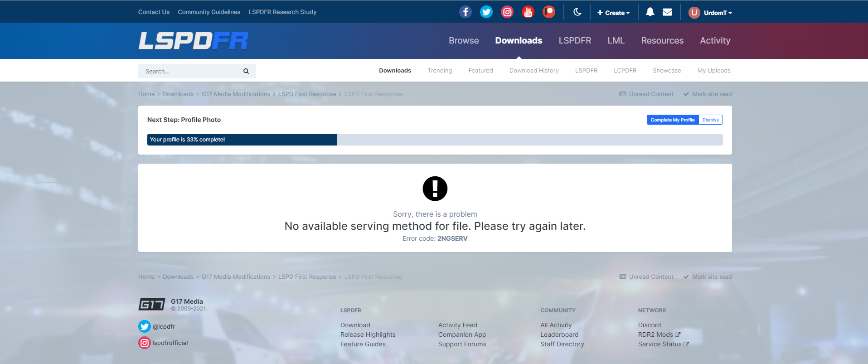Viewport: 868px width, 364px height.
Task: Select the Downloads sub-navigation tab
Action: tap(395, 70)
